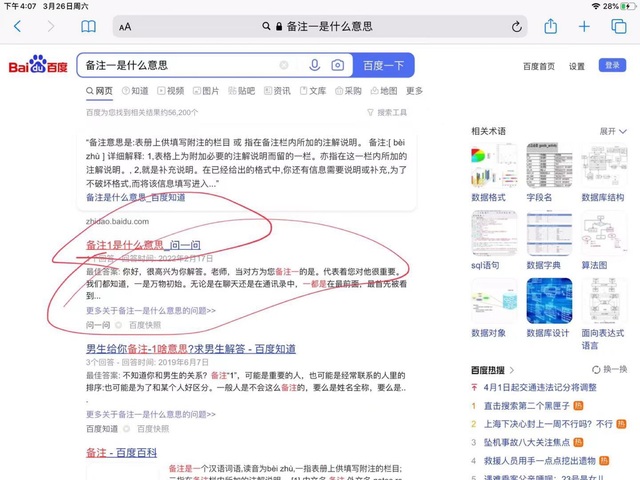Viewport: 640px width, 480px height.
Task: Start voice search with microphone icon
Action: coord(315,66)
